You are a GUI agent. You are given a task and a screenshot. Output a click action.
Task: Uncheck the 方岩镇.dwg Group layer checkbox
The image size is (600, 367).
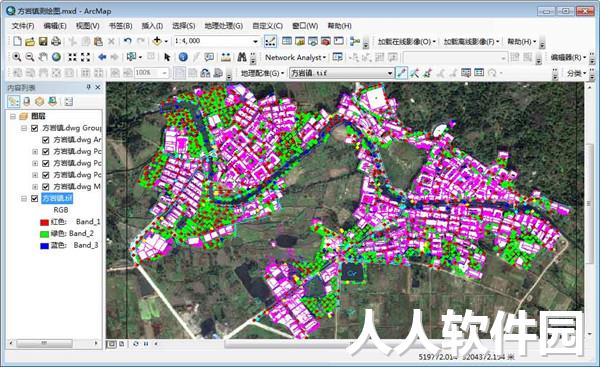pyautogui.click(x=34, y=128)
